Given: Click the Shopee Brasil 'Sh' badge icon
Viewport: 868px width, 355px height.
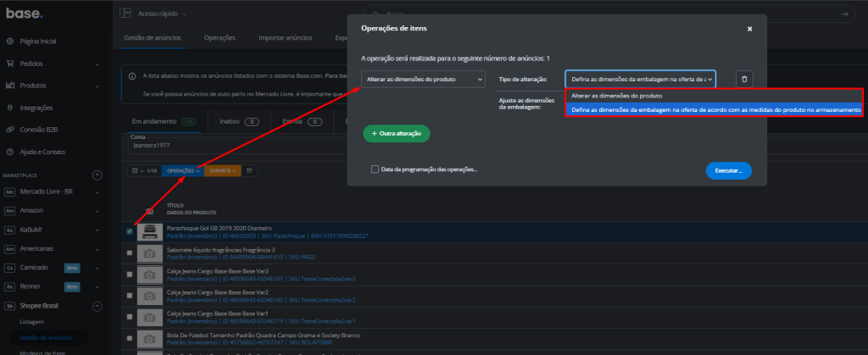Looking at the screenshot, I should tap(9, 306).
